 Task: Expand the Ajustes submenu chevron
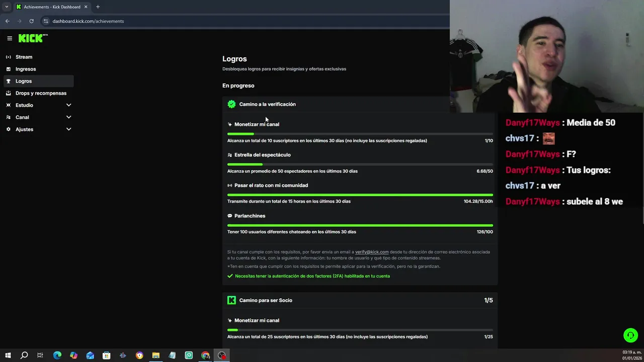pos(68,129)
